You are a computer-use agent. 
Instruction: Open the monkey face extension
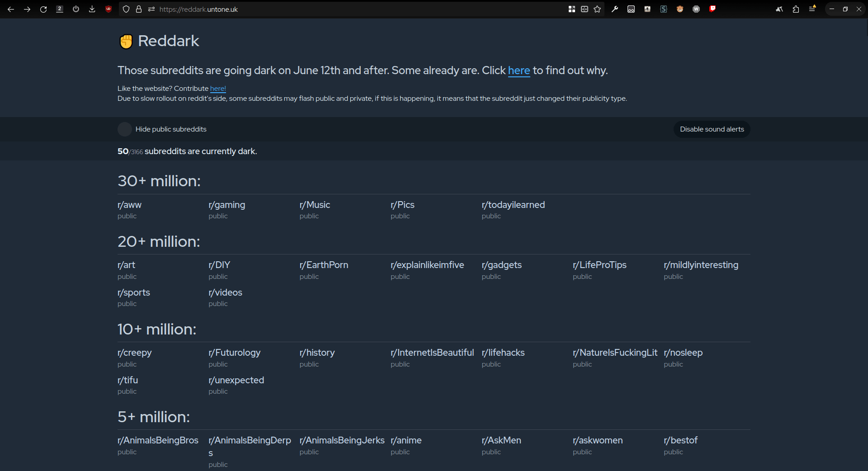[680, 9]
